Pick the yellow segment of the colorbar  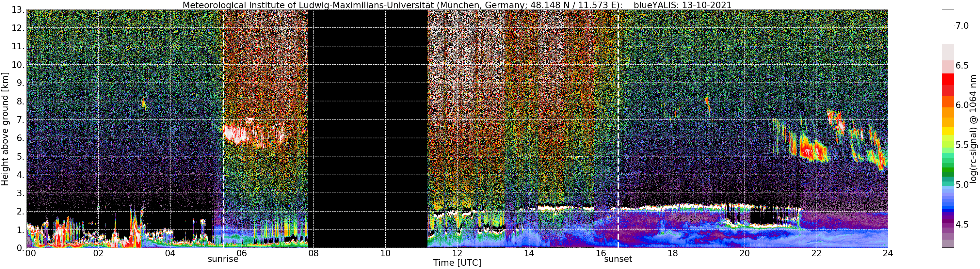tap(948, 131)
